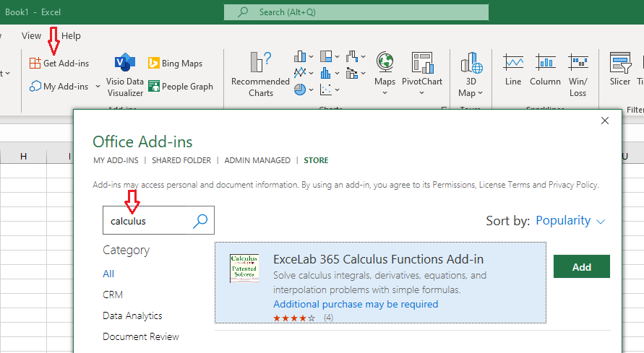Image resolution: width=644 pixels, height=353 pixels.
Task: Open ExceLab 365 Calculus Functions title
Action: [x=378, y=259]
